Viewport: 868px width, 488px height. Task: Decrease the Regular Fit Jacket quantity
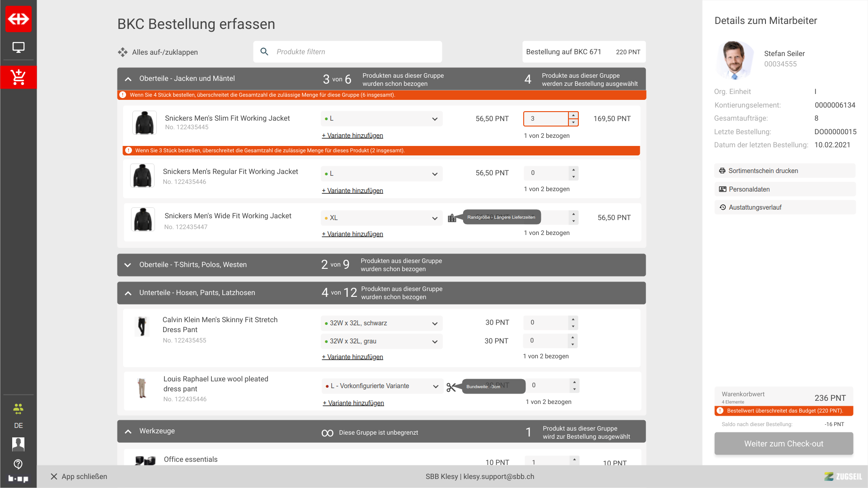tap(573, 177)
